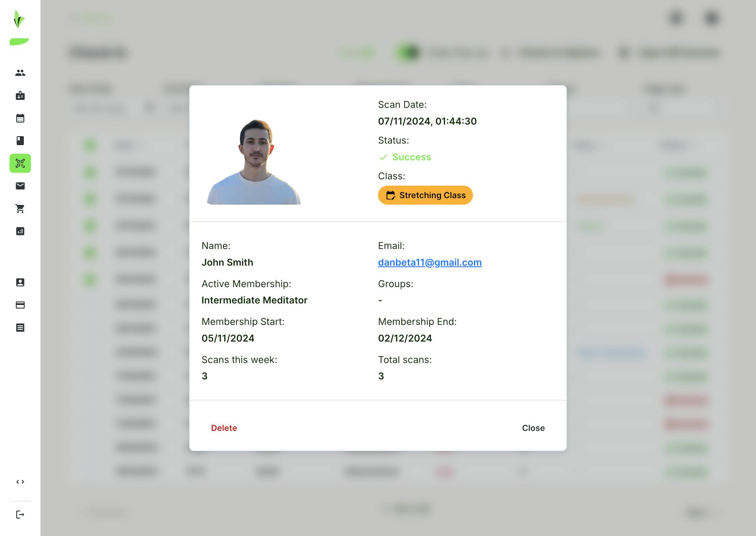Open the Receipts section in the sidebar

pos(20,327)
